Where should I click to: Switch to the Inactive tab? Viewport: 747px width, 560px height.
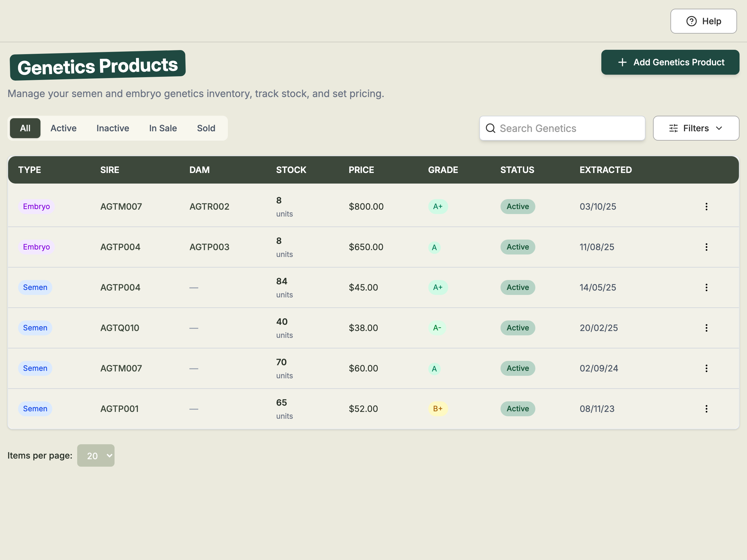(x=113, y=128)
